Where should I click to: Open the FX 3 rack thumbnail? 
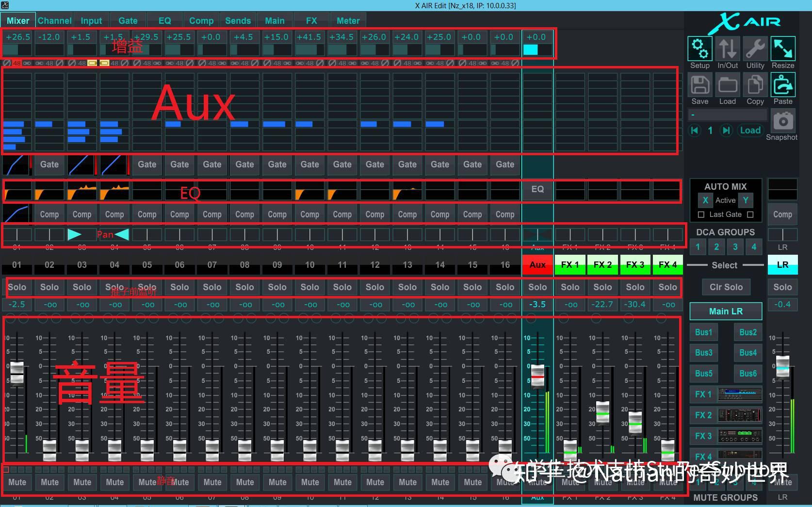tap(740, 436)
